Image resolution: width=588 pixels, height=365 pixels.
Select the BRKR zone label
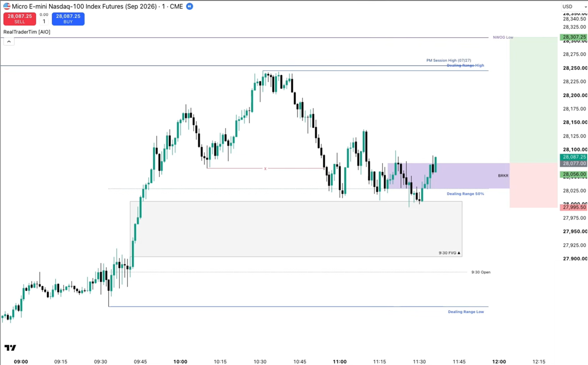[x=503, y=176]
